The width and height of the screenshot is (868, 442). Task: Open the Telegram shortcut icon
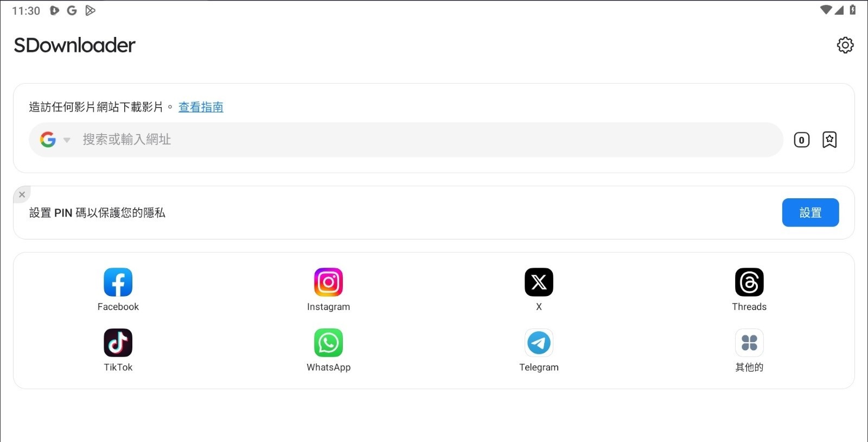(539, 343)
